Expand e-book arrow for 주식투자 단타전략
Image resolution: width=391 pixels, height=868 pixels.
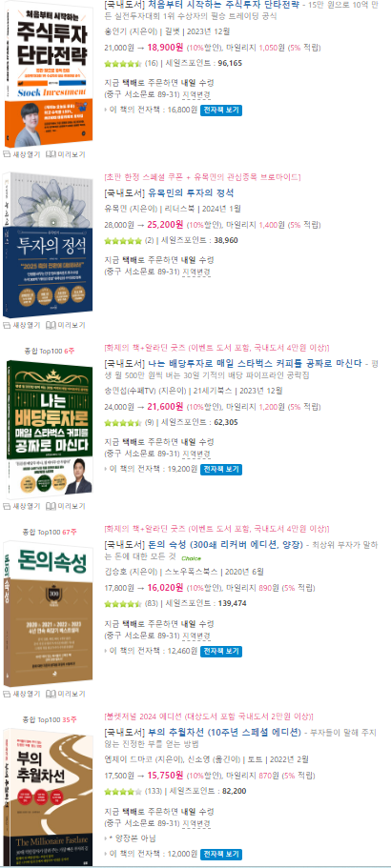tap(106, 110)
